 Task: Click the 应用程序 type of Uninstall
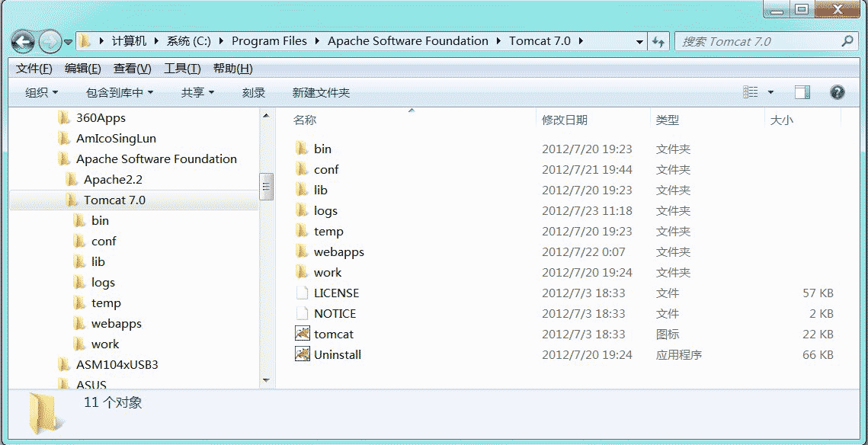(x=679, y=355)
